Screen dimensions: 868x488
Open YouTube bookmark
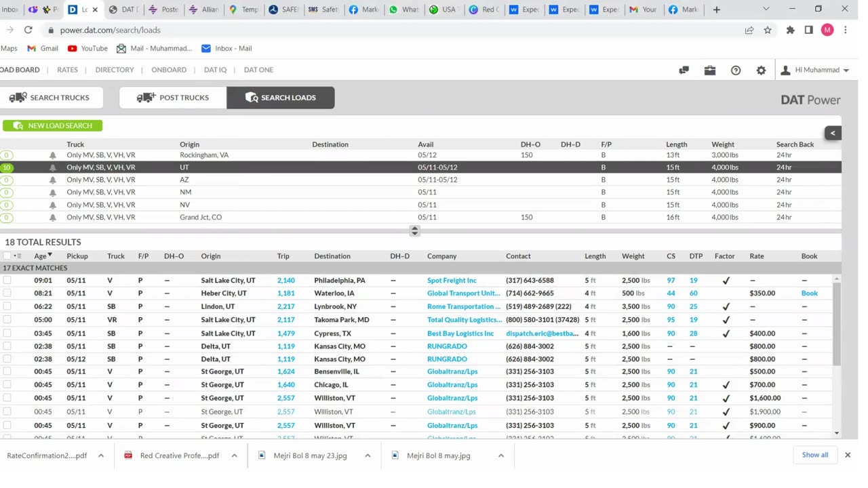(87, 48)
